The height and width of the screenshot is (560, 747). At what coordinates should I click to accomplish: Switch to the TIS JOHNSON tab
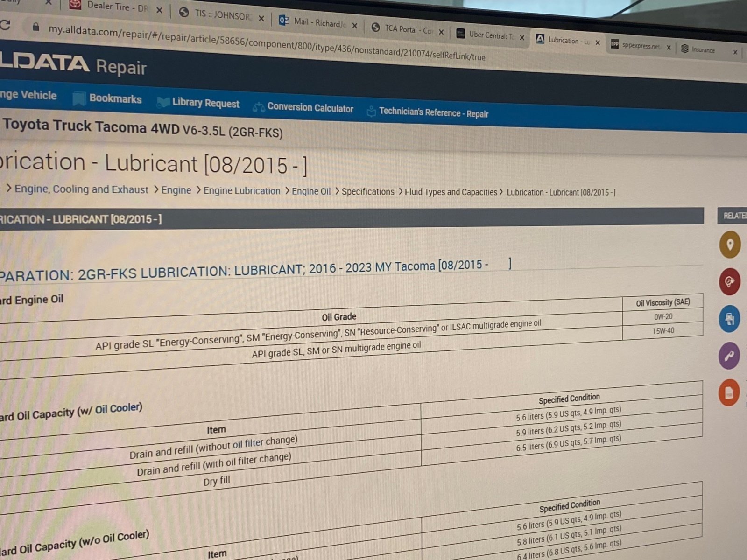[x=222, y=15]
